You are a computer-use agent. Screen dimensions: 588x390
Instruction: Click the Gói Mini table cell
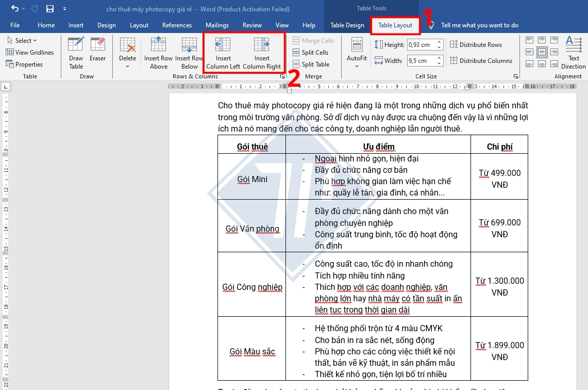[x=252, y=176]
